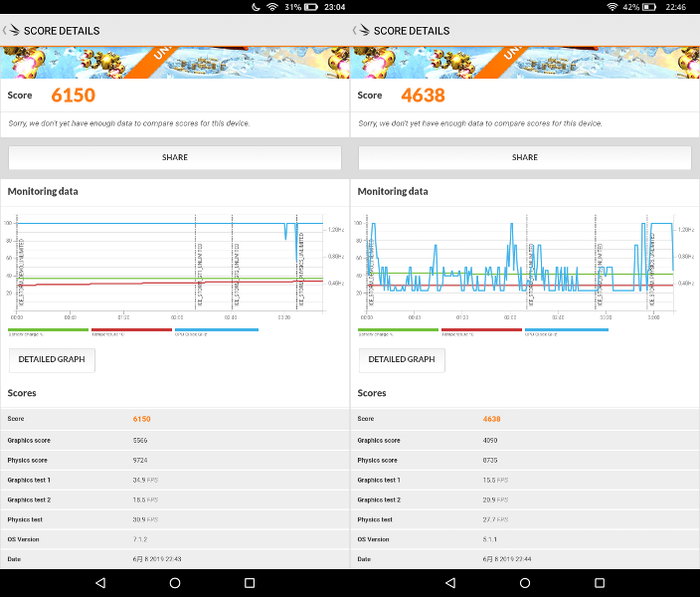Open DETAILED GRAPH on the 4638 score screen

402,359
